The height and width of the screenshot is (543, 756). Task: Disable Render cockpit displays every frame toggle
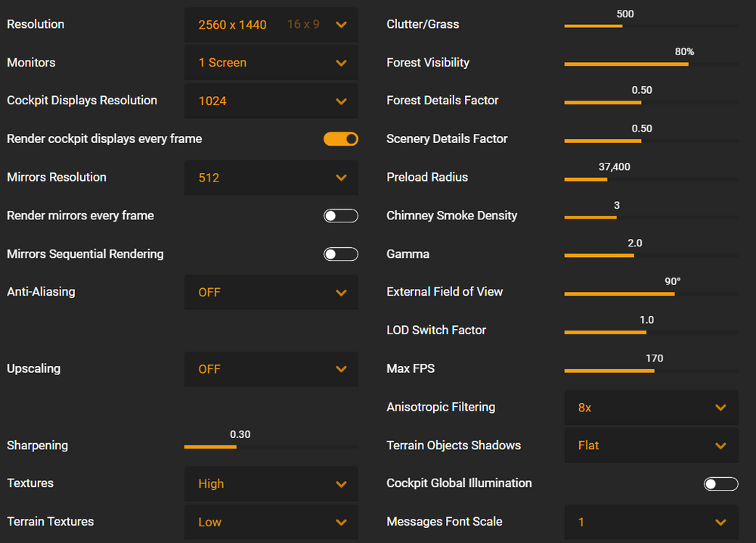point(340,139)
